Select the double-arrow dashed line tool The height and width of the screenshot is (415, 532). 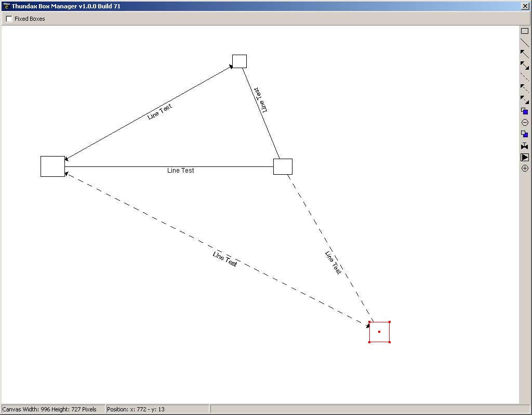[525, 100]
